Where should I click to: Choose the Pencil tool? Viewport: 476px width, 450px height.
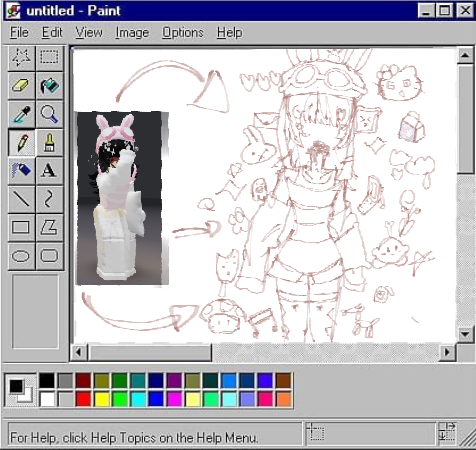click(x=22, y=142)
